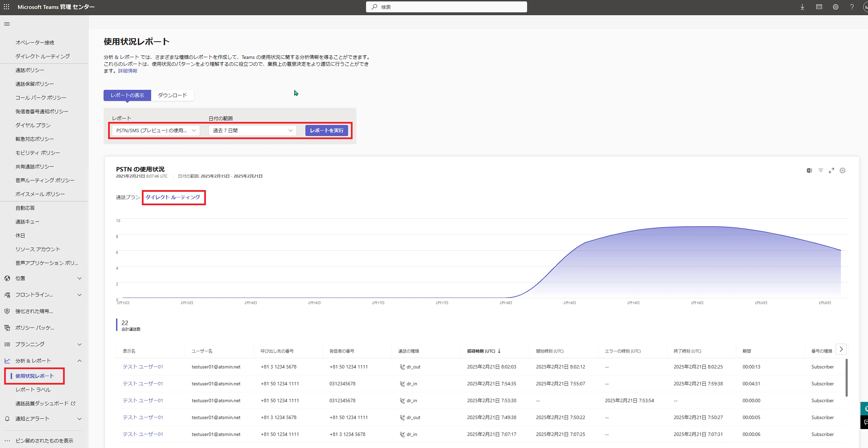The width and height of the screenshot is (868, 448).
Task: Click duration cell 00:04:31
Action: (752, 384)
